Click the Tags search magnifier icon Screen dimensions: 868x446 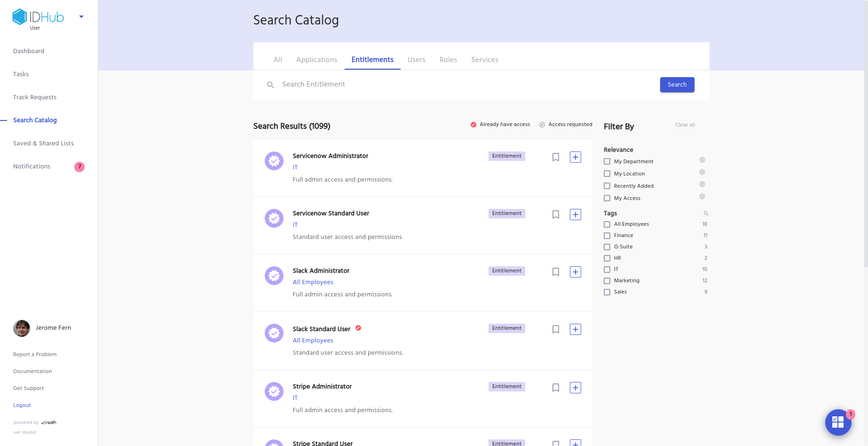point(706,214)
